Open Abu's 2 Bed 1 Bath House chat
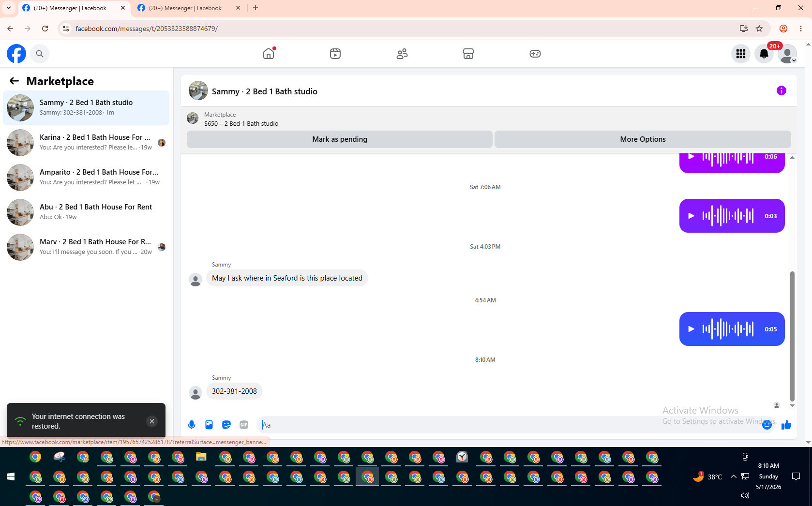This screenshot has width=812, height=506. pyautogui.click(x=86, y=212)
